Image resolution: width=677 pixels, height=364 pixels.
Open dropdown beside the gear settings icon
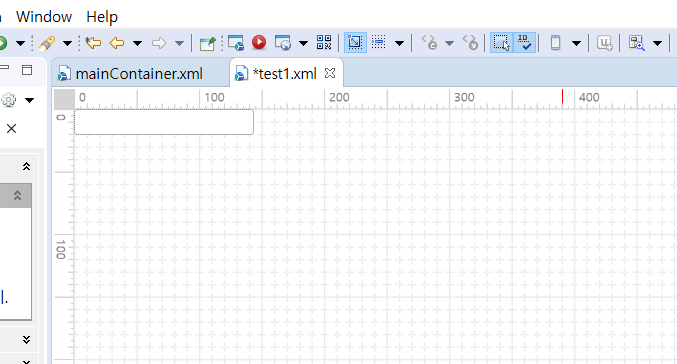click(x=29, y=101)
